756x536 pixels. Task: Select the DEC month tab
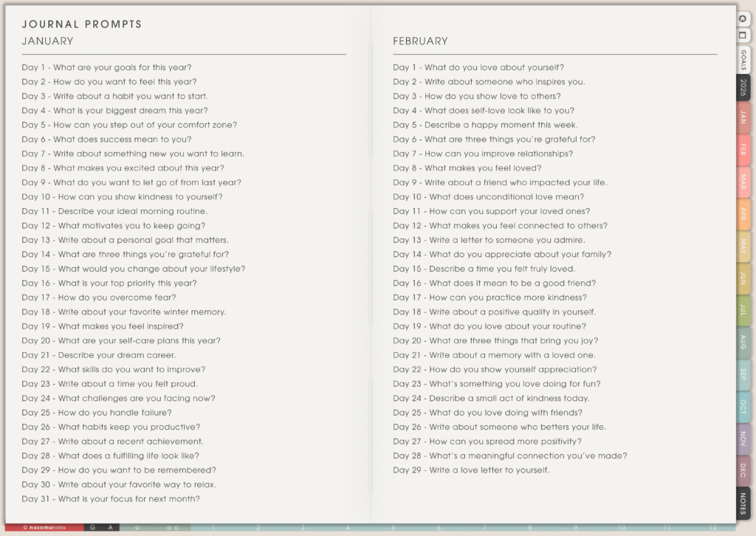[743, 470]
